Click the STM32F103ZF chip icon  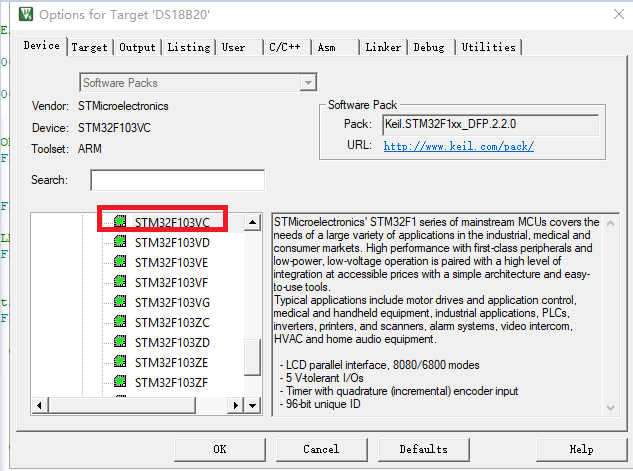click(x=120, y=381)
